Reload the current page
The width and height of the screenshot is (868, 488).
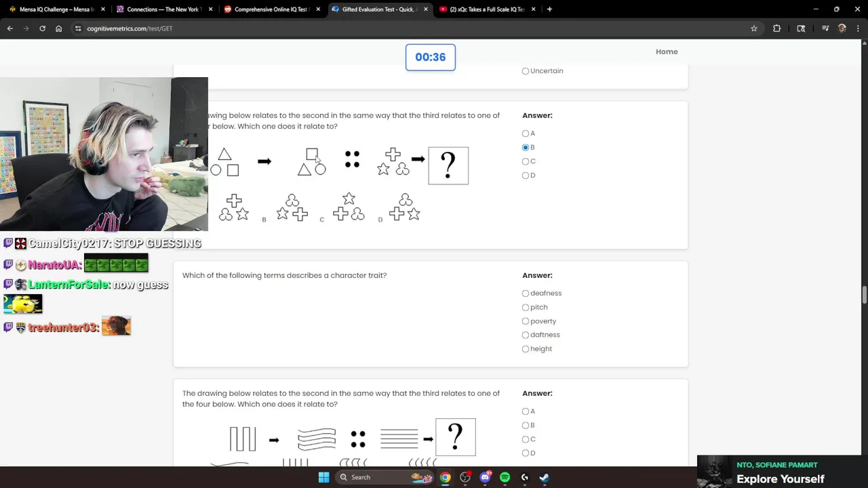click(x=42, y=28)
